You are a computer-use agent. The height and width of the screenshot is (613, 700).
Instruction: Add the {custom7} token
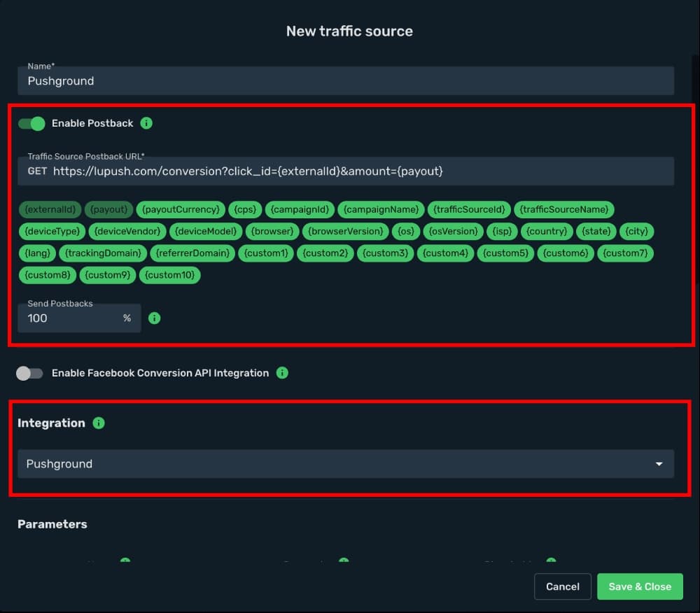[x=625, y=253]
